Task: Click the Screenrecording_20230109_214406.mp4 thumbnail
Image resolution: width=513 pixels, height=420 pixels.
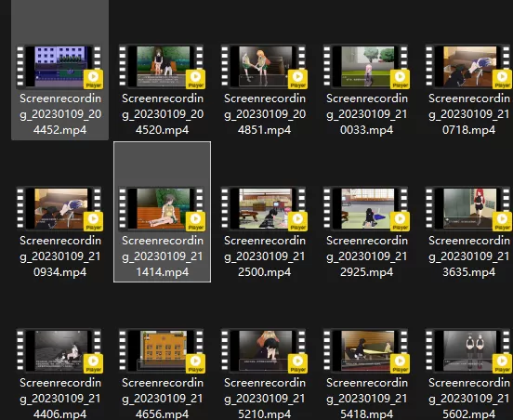Action: (59, 351)
